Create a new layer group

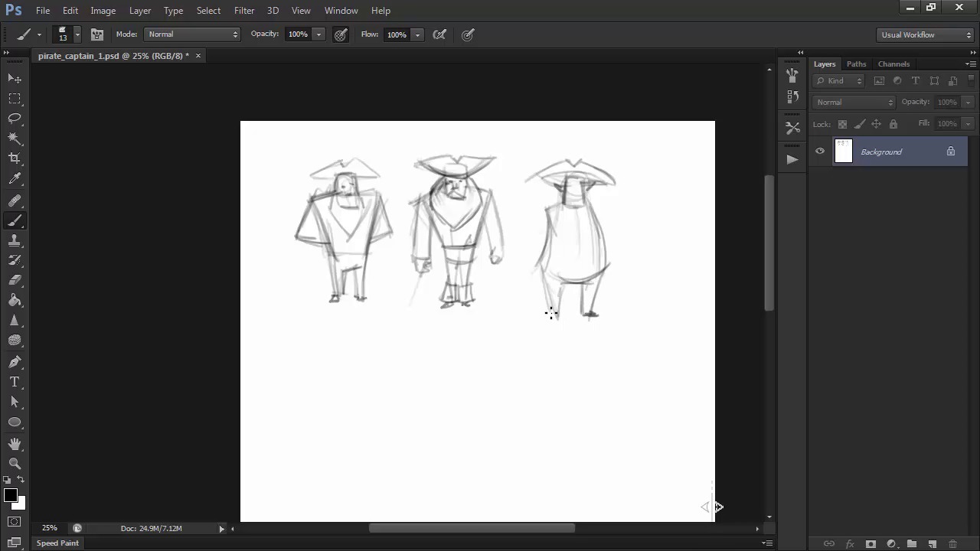911,544
